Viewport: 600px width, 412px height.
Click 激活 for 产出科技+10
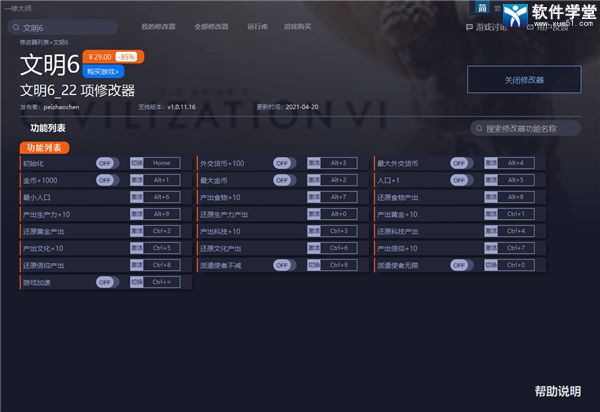[314, 231]
